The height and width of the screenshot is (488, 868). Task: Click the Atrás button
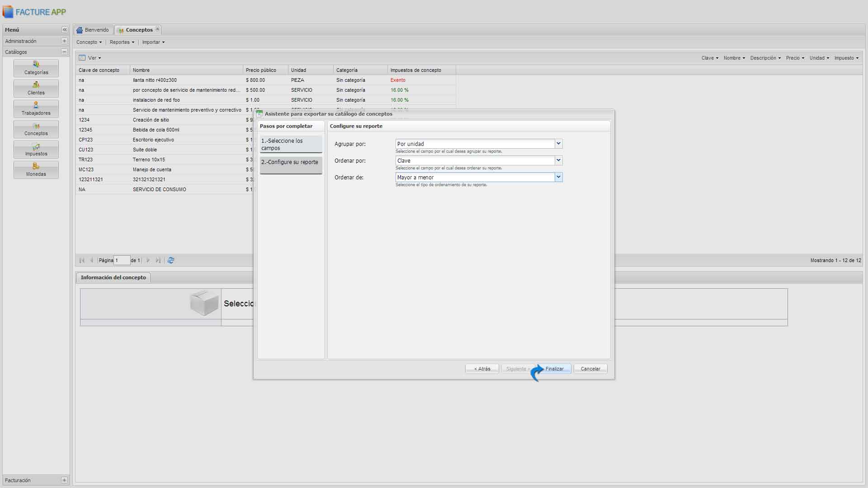point(482,369)
